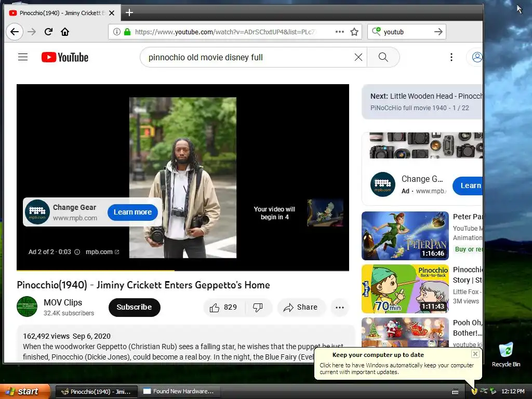Focus the browser address bar URL
This screenshot has height=399, width=532.
[x=225, y=32]
